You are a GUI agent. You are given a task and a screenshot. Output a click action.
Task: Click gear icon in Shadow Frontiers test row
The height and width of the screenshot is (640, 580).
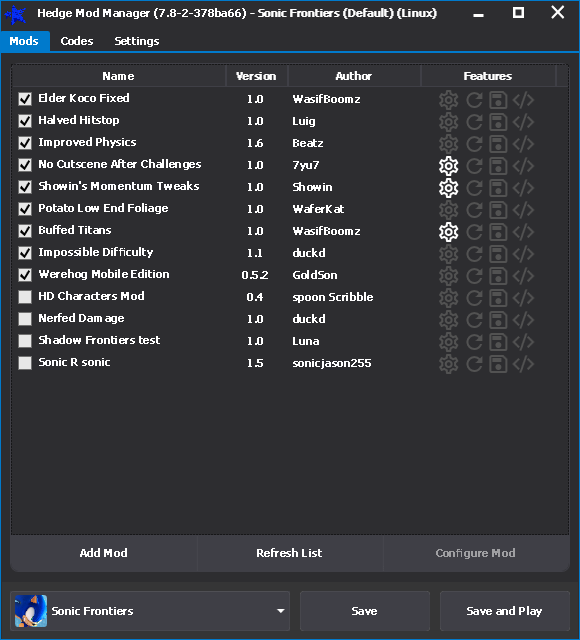[x=449, y=342]
